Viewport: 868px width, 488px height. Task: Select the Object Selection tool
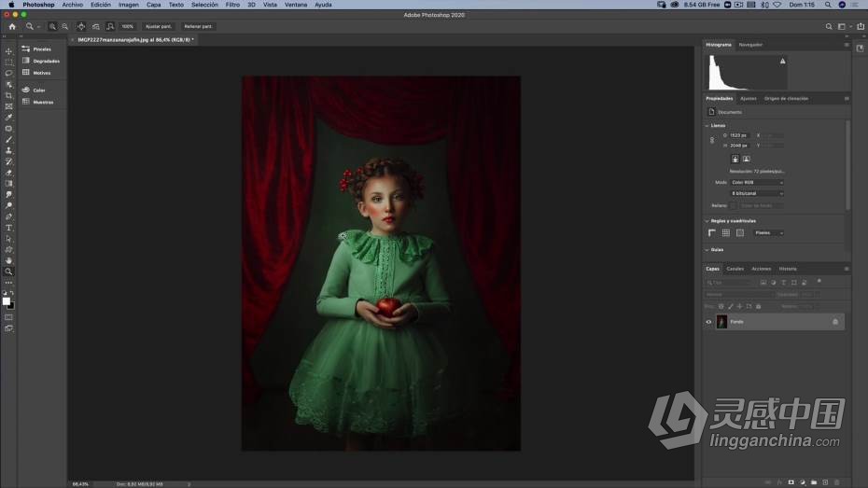[8, 84]
